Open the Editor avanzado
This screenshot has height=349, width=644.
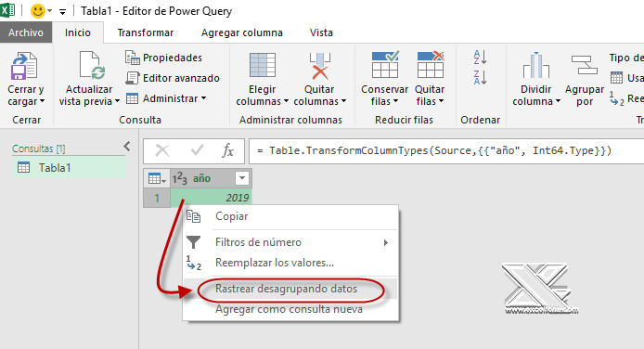(x=173, y=78)
